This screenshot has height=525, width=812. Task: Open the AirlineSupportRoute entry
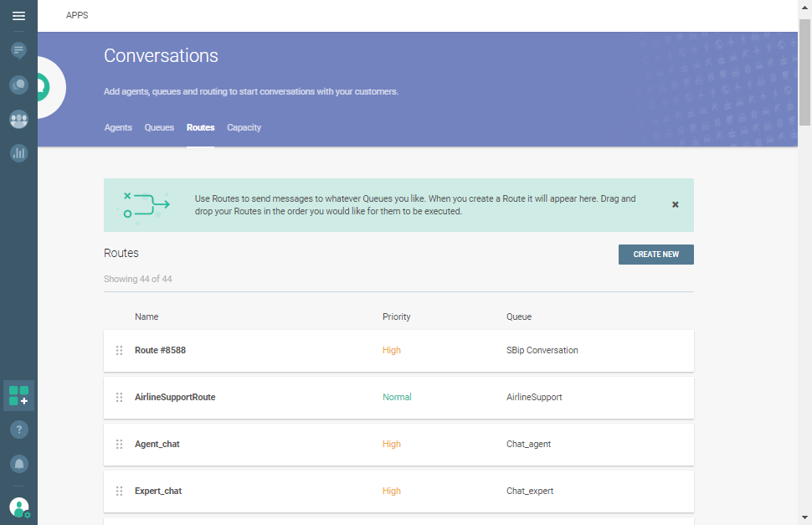(175, 398)
